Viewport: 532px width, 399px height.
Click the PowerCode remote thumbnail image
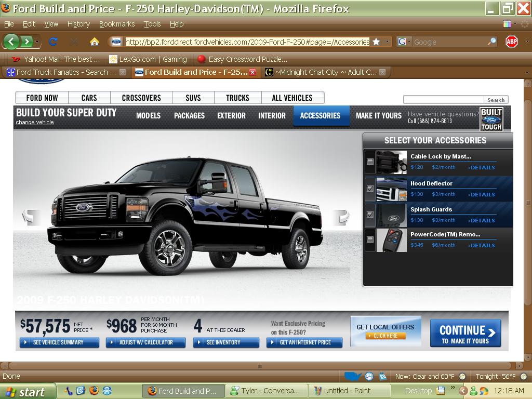(392, 240)
